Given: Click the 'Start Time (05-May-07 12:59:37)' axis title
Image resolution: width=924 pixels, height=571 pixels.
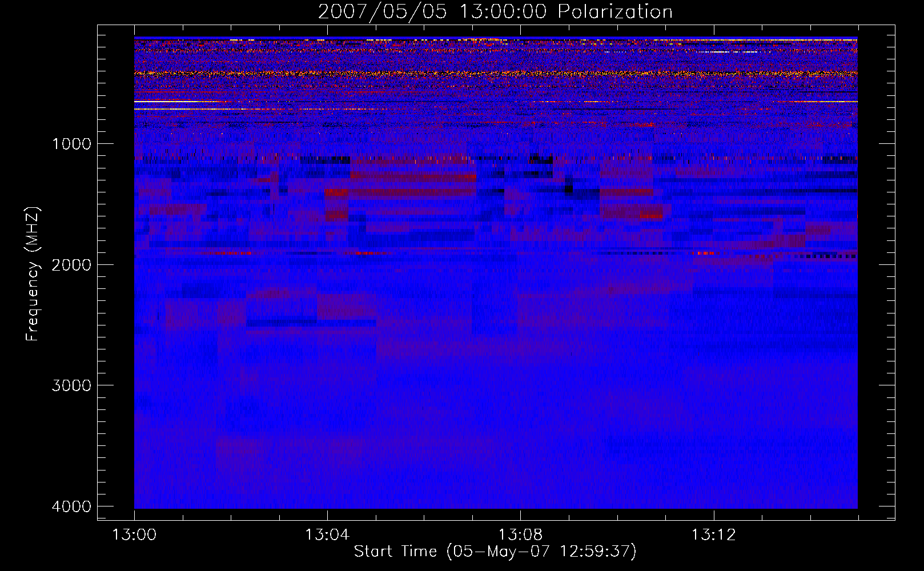Looking at the screenshot, I should point(495,552).
